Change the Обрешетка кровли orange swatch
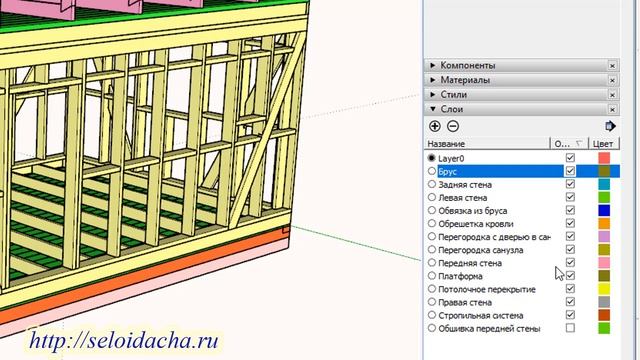640x360 pixels. coord(604,223)
